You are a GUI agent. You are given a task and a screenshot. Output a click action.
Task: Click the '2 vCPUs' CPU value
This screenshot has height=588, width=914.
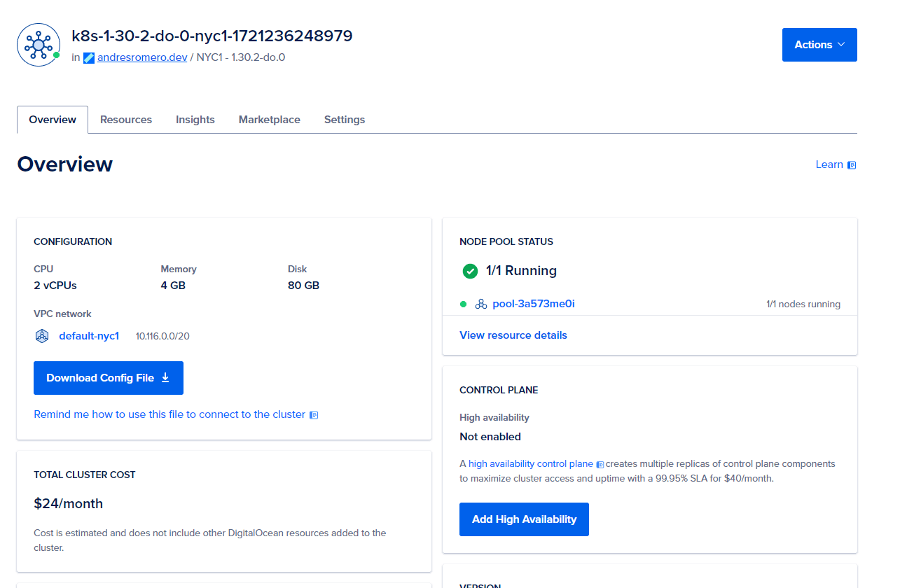coord(55,286)
